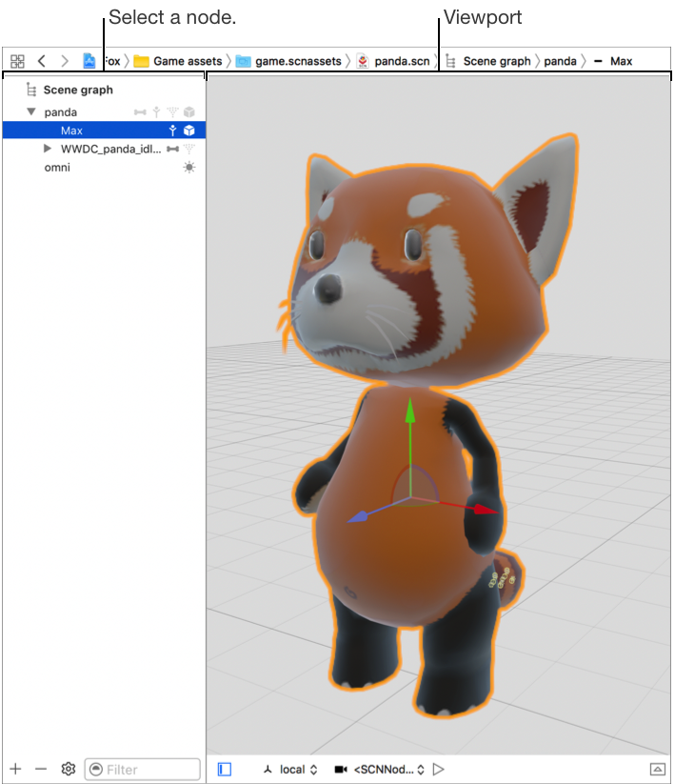Click the skeleton bone icon on panda row
The height and width of the screenshot is (784, 675).
click(140, 112)
